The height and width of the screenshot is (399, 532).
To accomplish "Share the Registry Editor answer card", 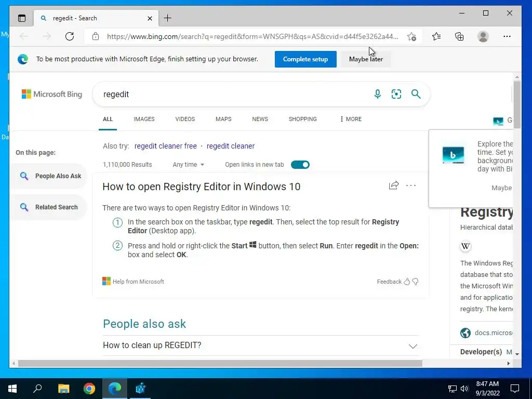I will (394, 185).
